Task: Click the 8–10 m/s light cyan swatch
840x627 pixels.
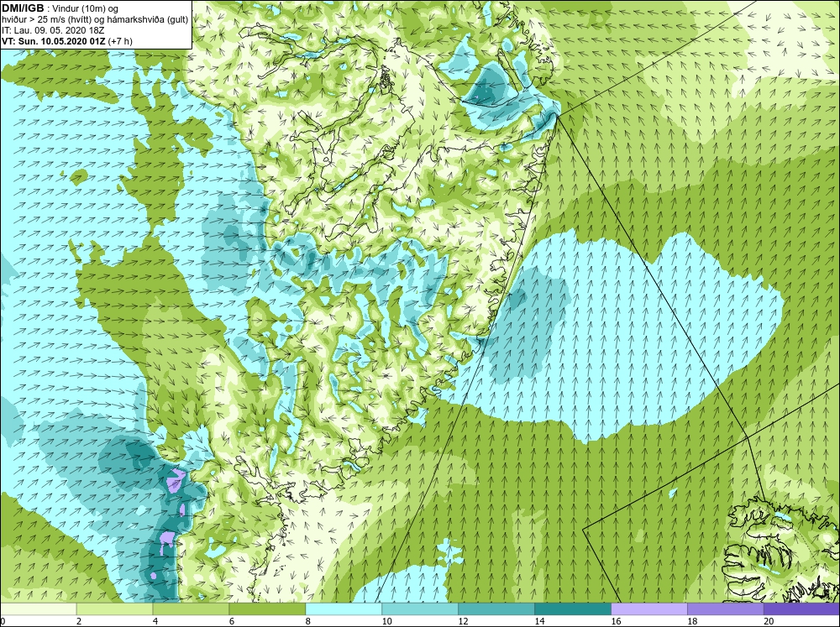Action: (344, 609)
